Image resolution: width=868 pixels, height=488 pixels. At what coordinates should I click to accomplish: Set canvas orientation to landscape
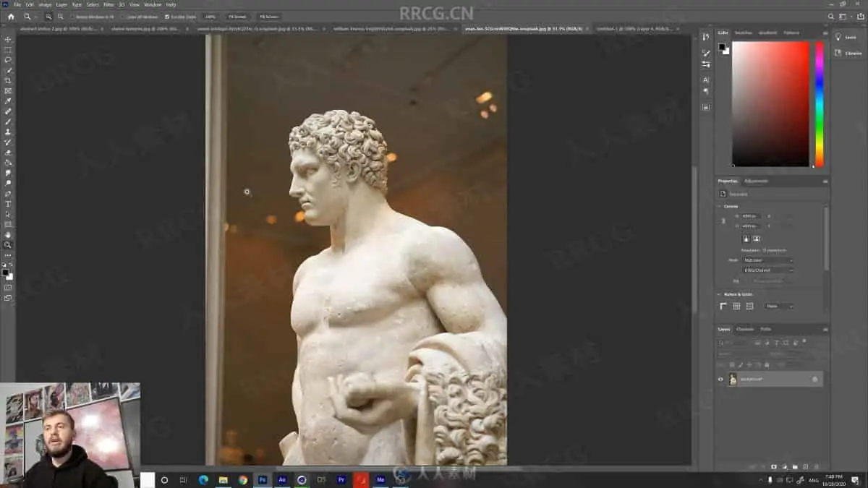tap(756, 238)
